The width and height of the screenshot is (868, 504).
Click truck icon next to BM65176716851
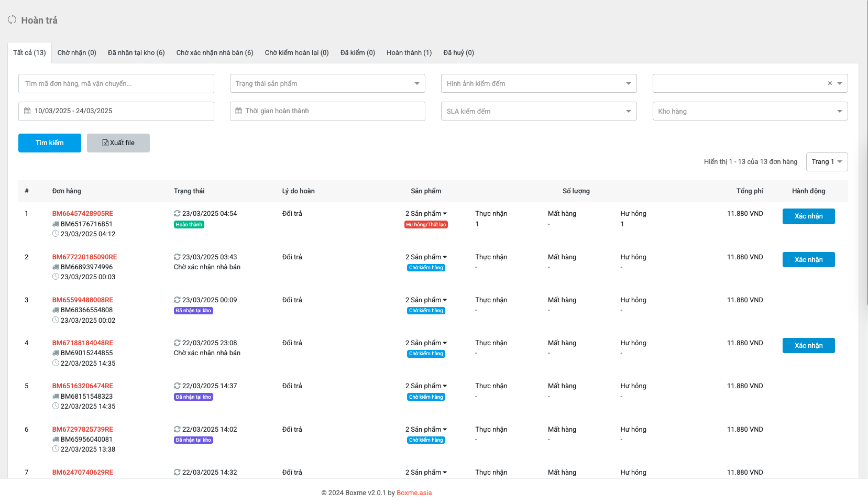(56, 224)
